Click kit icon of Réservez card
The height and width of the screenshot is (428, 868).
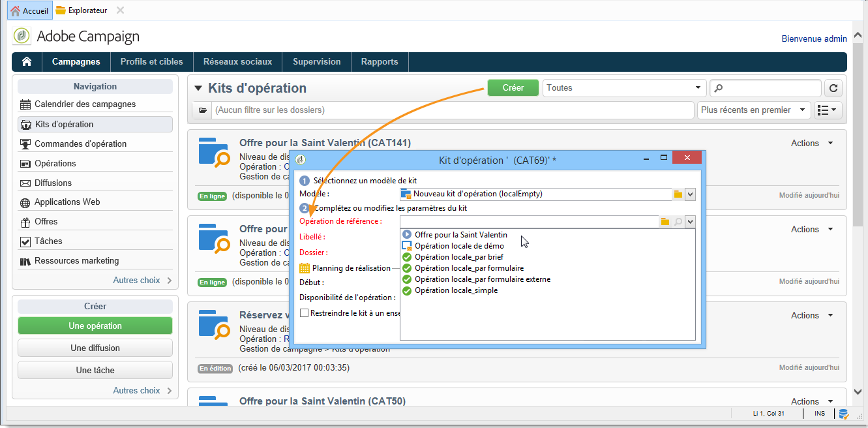214,326
